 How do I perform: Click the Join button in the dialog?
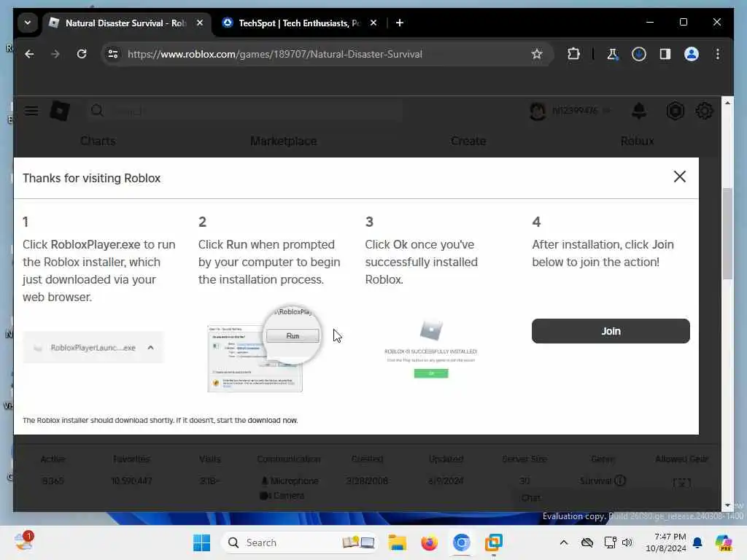point(611,331)
